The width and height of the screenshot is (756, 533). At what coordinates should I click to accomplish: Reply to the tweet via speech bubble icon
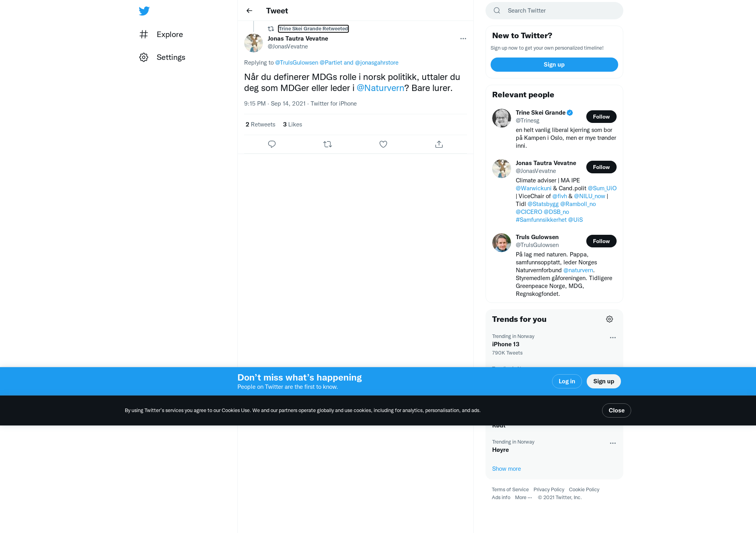[x=272, y=144]
